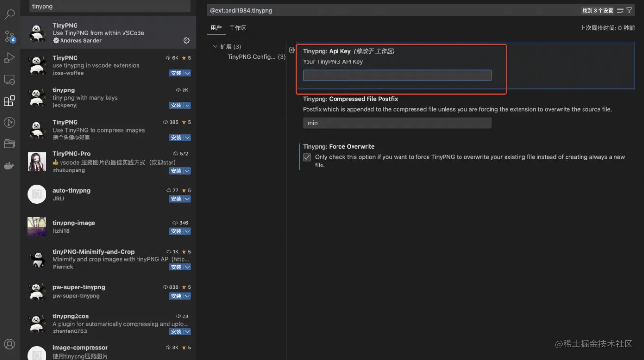Viewport: 644px width, 360px height.
Task: Install the auto-tinypng extension
Action: (x=176, y=199)
